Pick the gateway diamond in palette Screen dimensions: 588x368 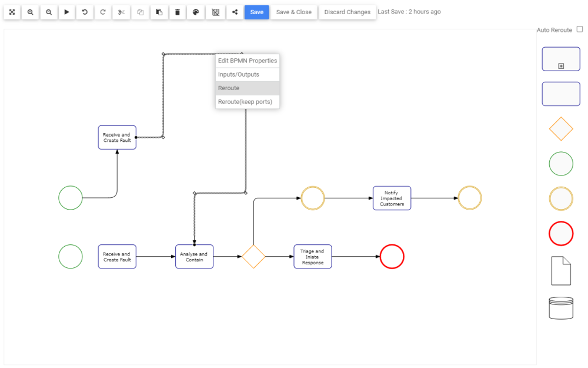tap(561, 129)
